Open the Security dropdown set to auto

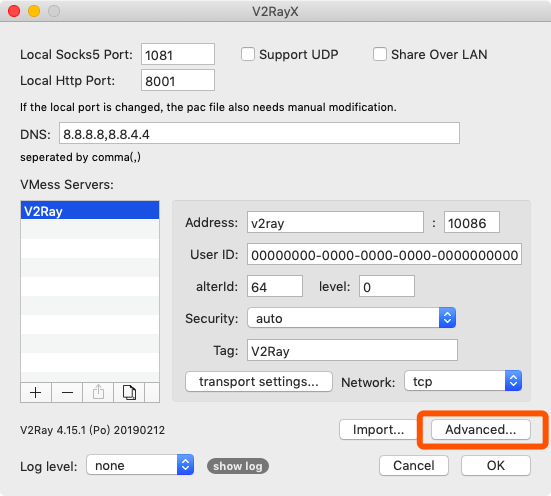[x=351, y=318]
